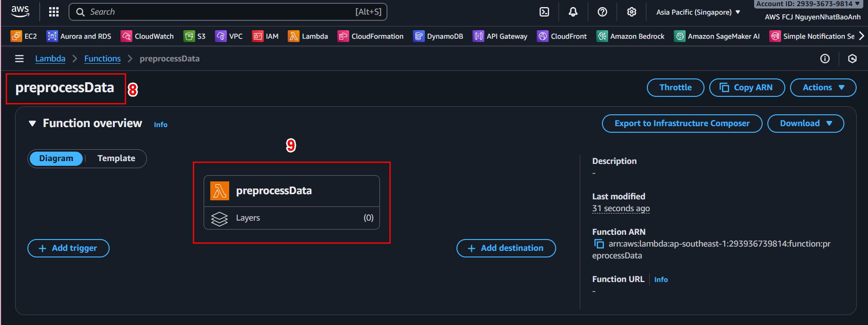Open the Asia Pacific (Singapore) region dropdown

click(x=698, y=12)
